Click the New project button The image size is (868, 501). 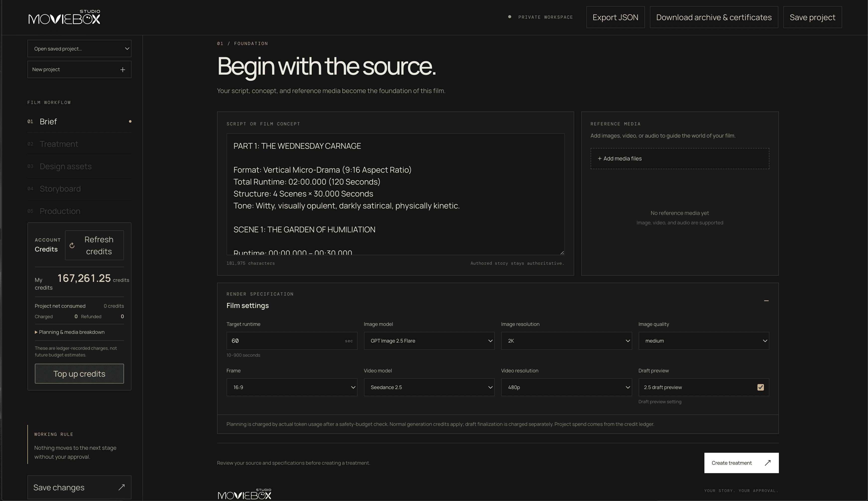(x=79, y=69)
